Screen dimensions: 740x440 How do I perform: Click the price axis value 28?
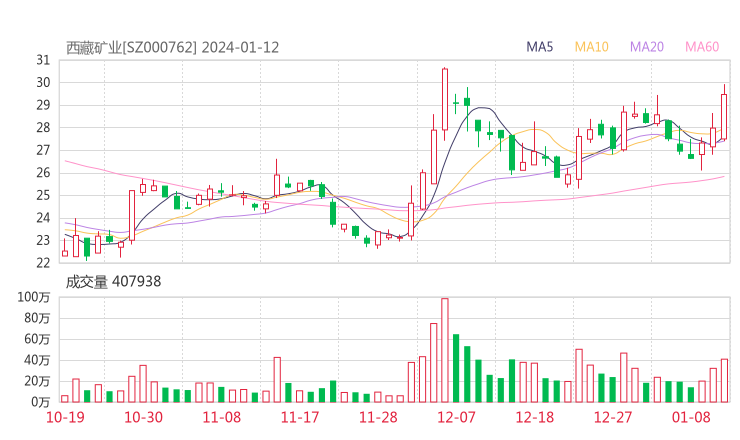pos(43,127)
